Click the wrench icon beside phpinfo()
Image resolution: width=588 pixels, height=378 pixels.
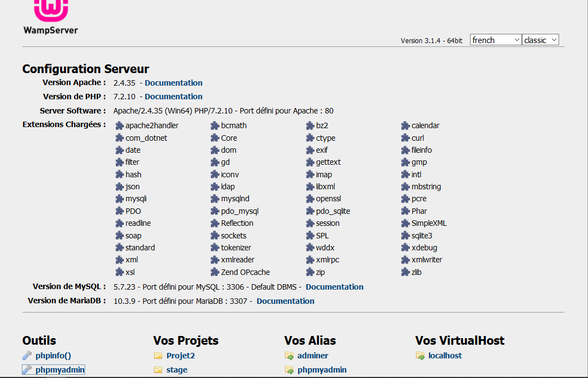pos(27,356)
